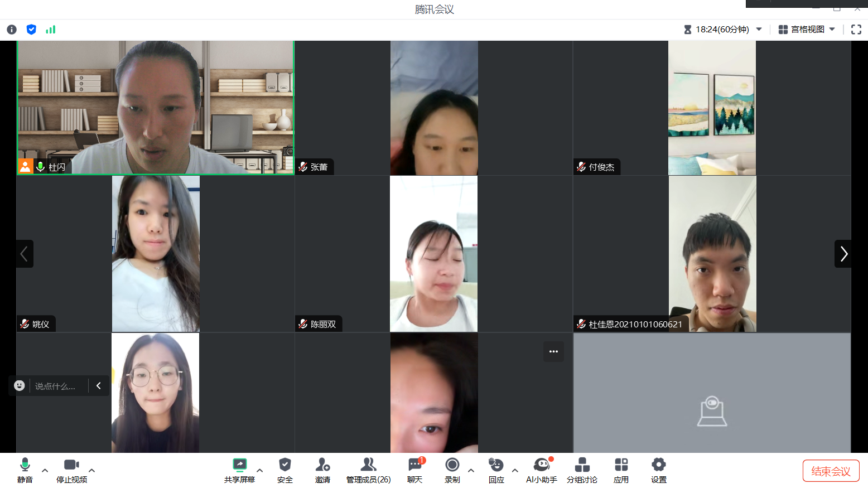Start 共享屏幕 screen sharing
Viewport: 868px width, 488px height.
tap(239, 470)
